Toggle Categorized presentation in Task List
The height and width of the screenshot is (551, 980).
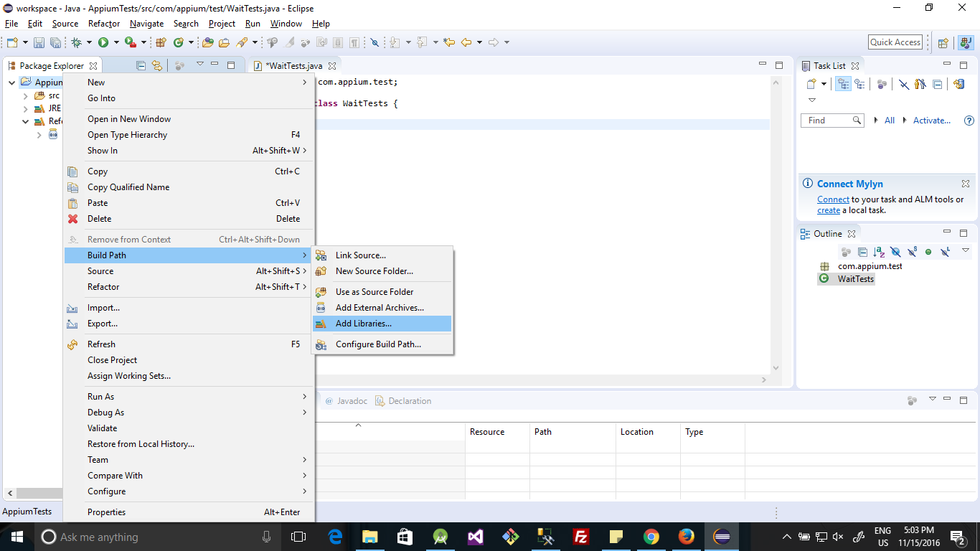pyautogui.click(x=844, y=84)
